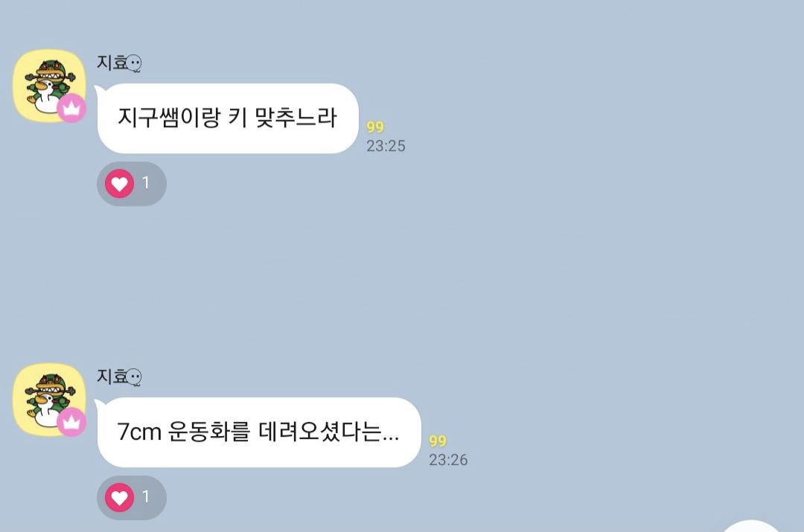804x532 pixels.
Task: Tap reaction count 1 beside heart on 23:25 message
Action: (x=146, y=182)
